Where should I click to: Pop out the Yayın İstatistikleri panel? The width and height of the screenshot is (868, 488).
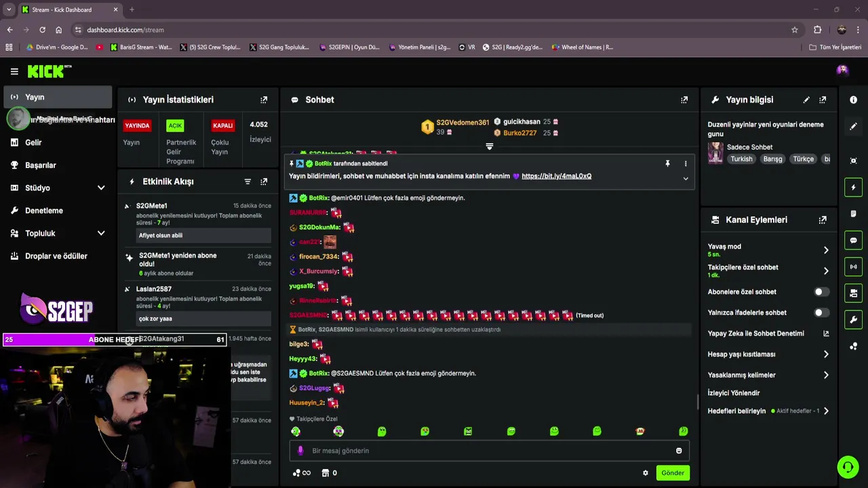click(x=264, y=100)
